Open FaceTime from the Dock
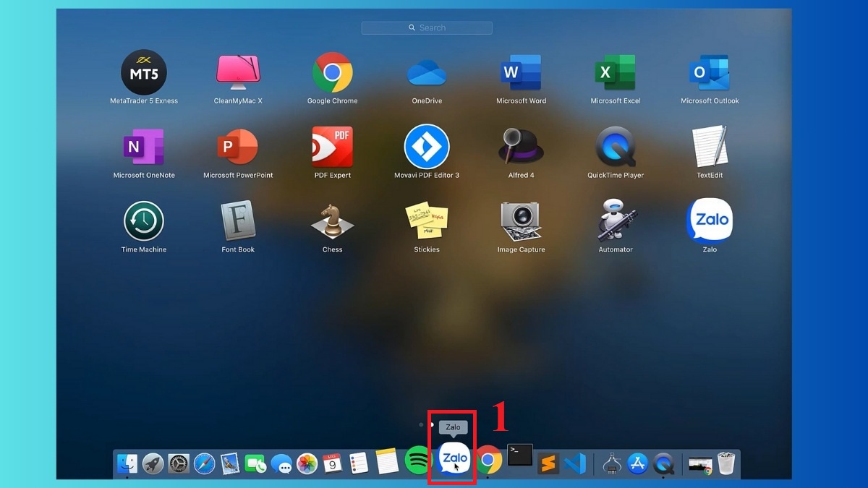The height and width of the screenshot is (488, 868). tap(255, 463)
